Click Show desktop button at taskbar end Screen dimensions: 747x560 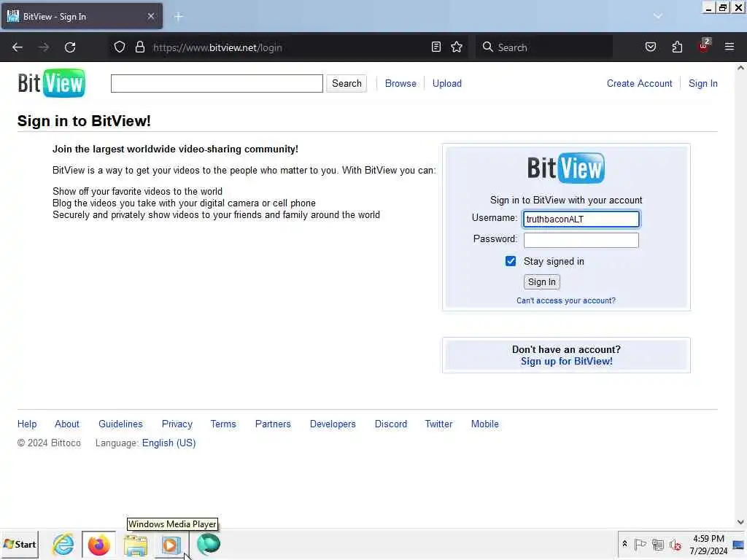738,544
